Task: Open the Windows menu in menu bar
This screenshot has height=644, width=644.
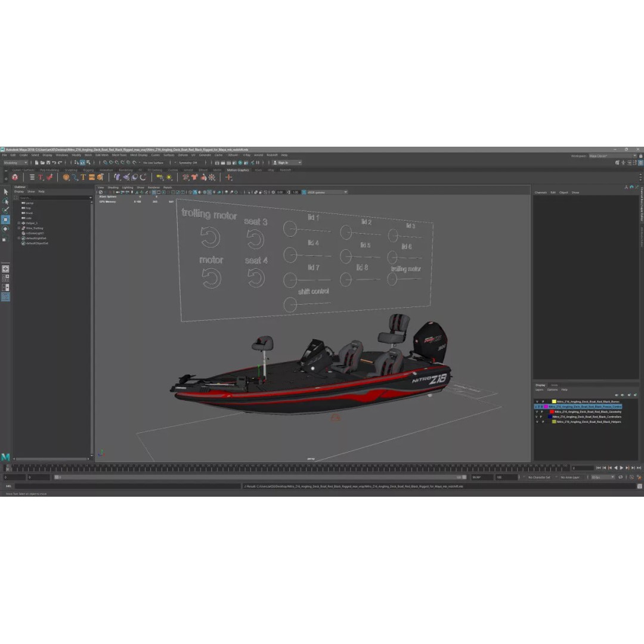Action: pyautogui.click(x=61, y=155)
